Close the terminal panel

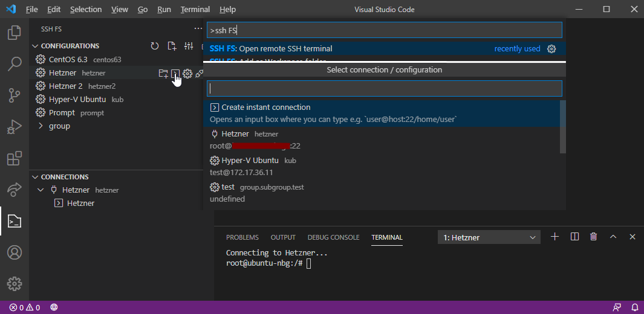pyautogui.click(x=633, y=237)
